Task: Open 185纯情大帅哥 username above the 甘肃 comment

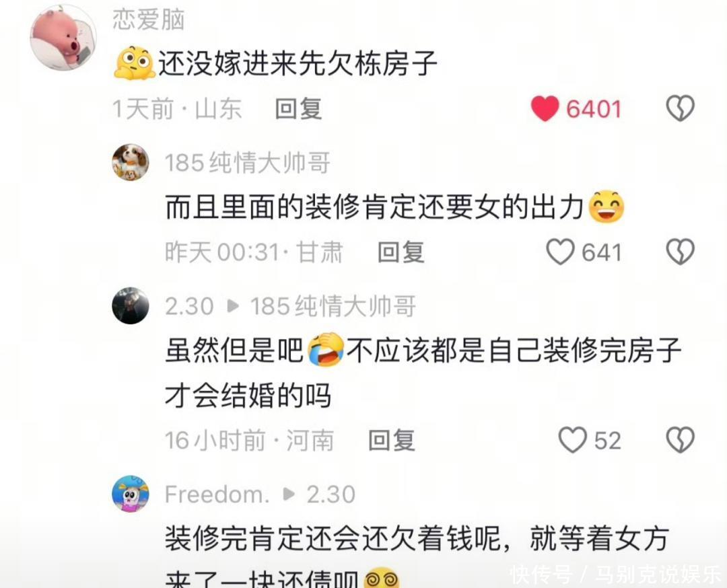Action: (x=248, y=163)
